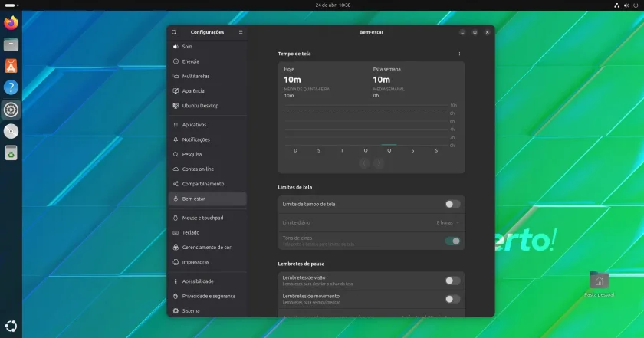Toggle the Tons de cinza switch
This screenshot has height=338, width=644.
(452, 241)
